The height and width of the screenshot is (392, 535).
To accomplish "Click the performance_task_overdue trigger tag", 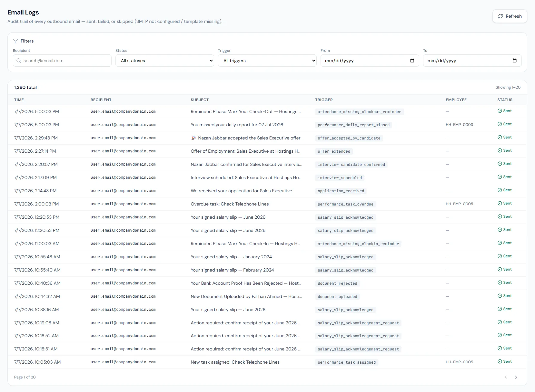I will 345,204.
